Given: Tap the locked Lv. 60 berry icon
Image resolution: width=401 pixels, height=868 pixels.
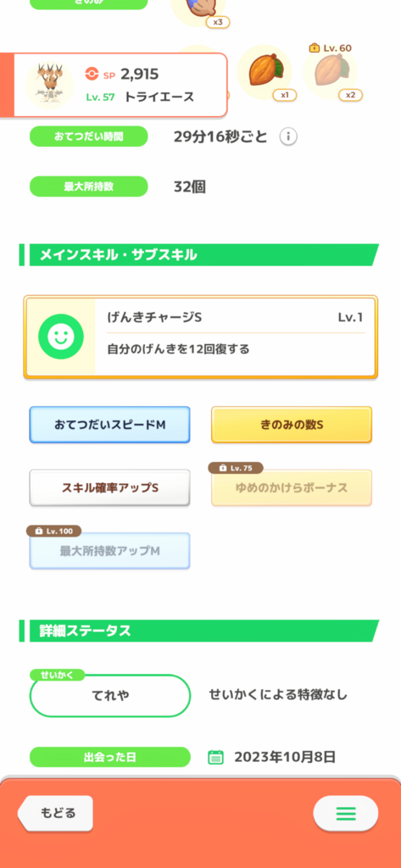Looking at the screenshot, I should [x=331, y=72].
